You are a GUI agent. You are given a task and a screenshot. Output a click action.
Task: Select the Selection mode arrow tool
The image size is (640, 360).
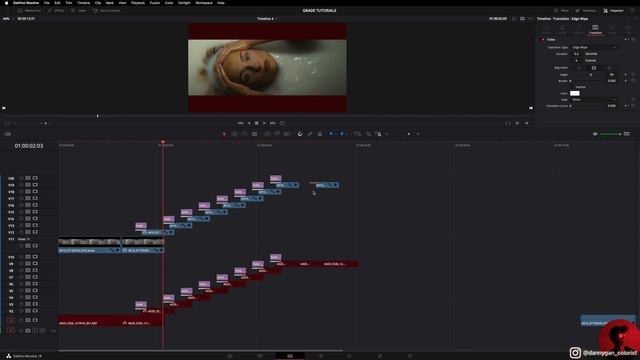point(224,134)
